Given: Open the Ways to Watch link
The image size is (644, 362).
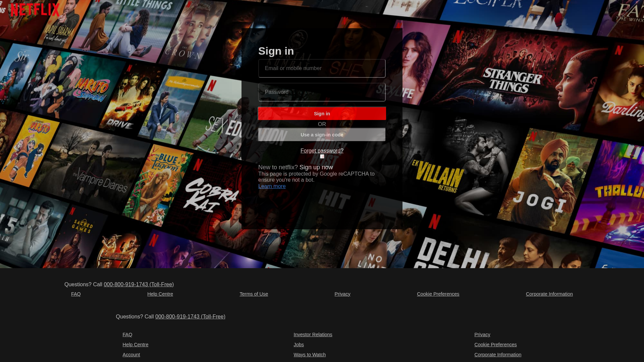Looking at the screenshot, I should [310, 355].
